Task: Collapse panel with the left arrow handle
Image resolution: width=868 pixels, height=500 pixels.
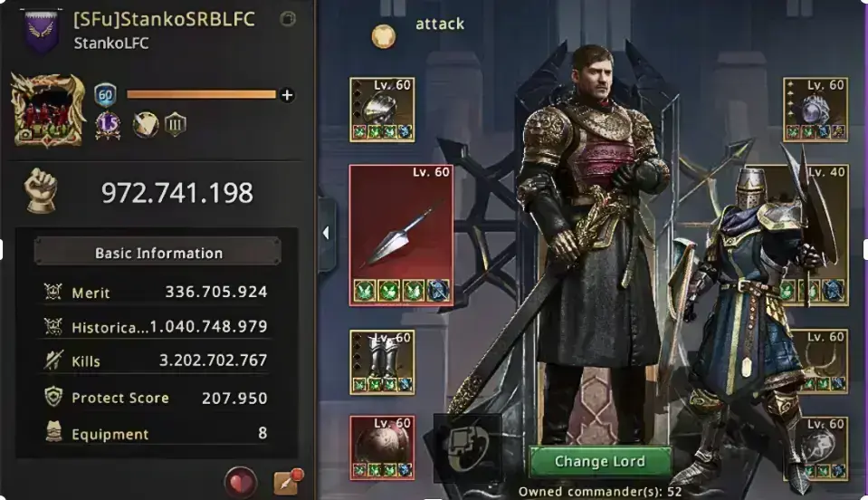Action: (x=327, y=233)
